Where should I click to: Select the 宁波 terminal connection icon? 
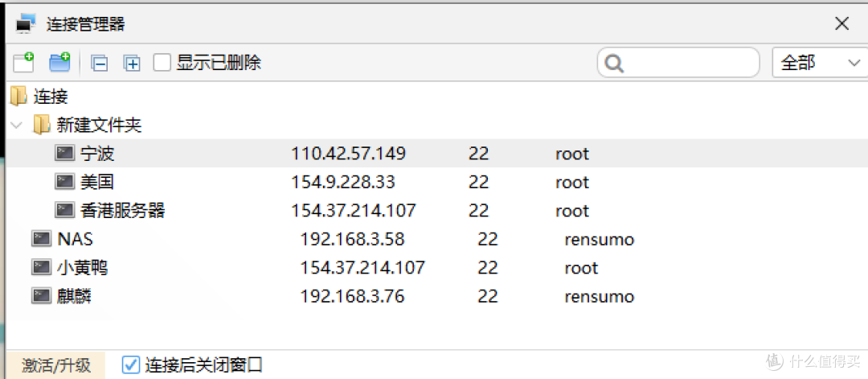65,153
